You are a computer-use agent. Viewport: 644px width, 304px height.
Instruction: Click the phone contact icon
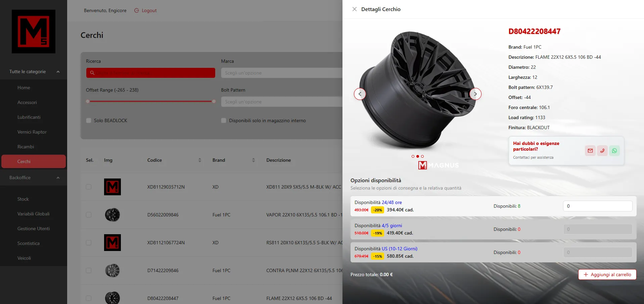point(602,151)
